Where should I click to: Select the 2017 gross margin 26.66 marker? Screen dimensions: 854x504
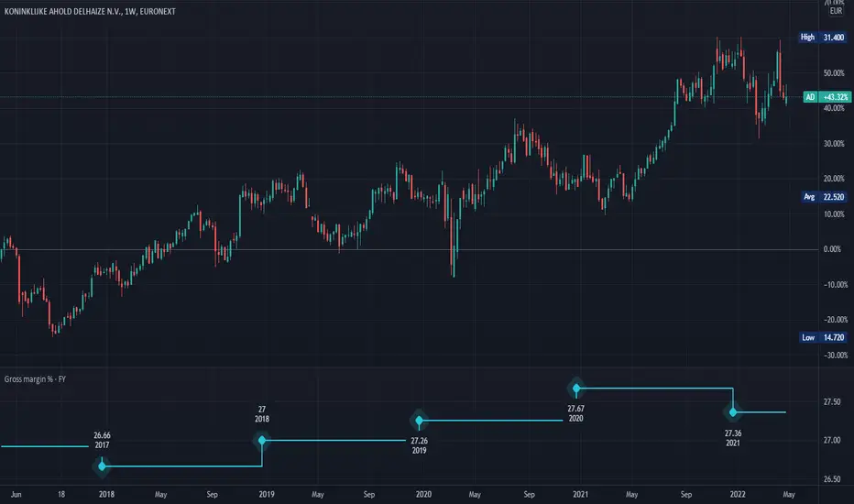[102, 466]
